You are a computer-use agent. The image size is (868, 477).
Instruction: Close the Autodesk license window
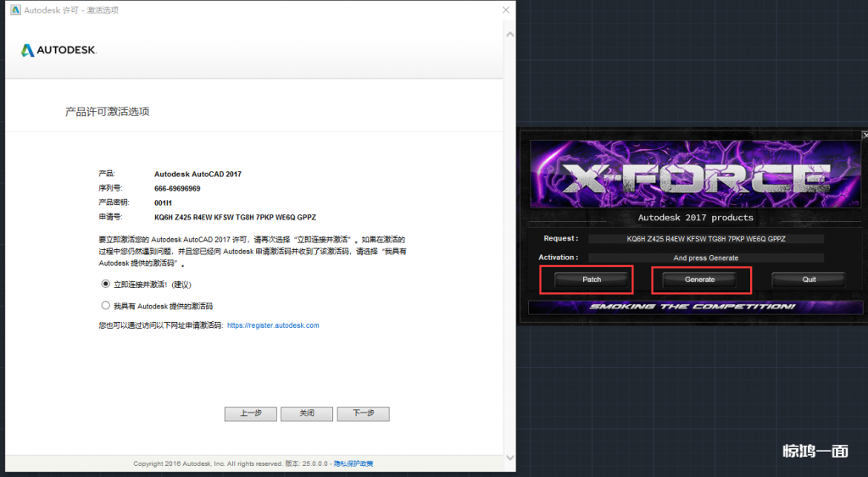click(506, 10)
